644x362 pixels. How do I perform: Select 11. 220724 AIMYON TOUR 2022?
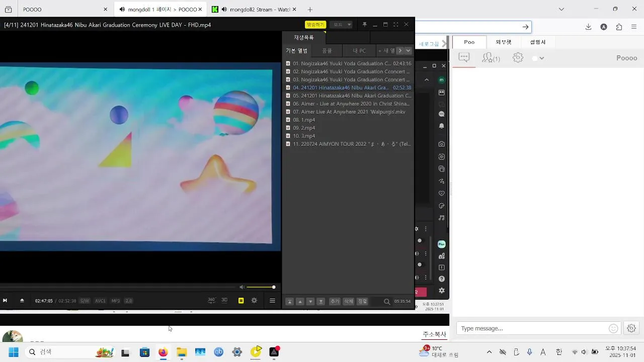click(348, 144)
